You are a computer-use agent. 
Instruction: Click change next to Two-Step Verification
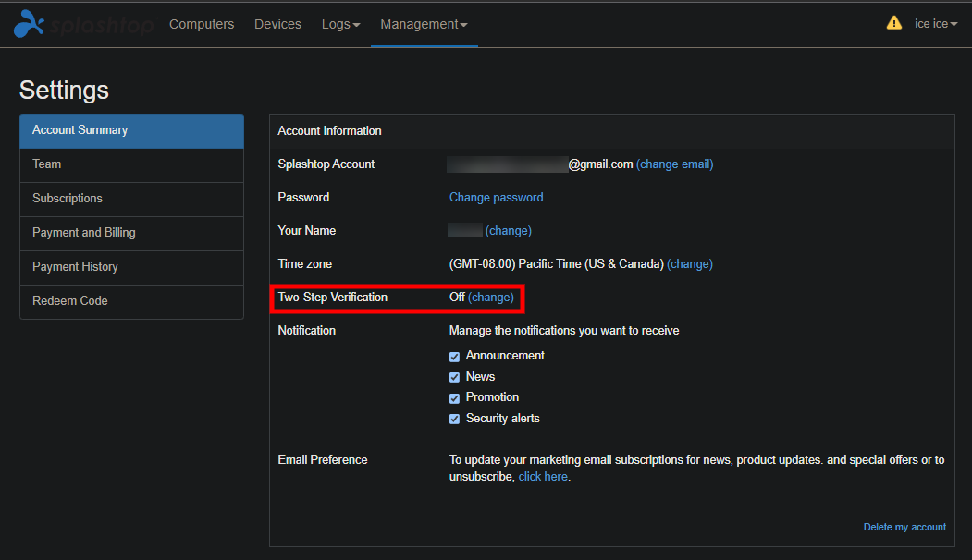491,298
